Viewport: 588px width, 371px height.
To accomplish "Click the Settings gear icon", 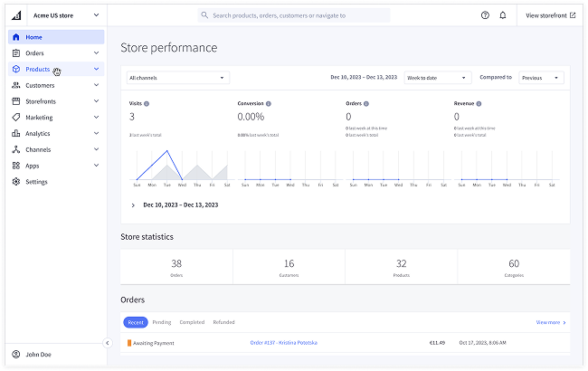I will pos(15,182).
